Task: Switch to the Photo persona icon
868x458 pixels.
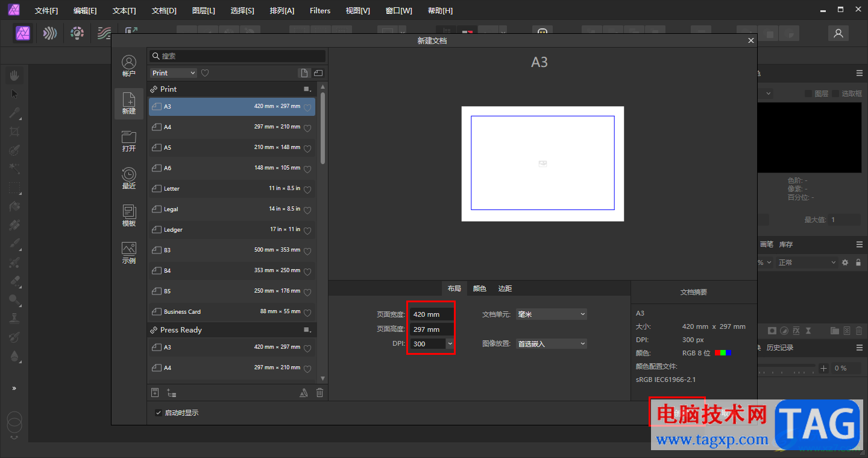Action: pos(24,33)
